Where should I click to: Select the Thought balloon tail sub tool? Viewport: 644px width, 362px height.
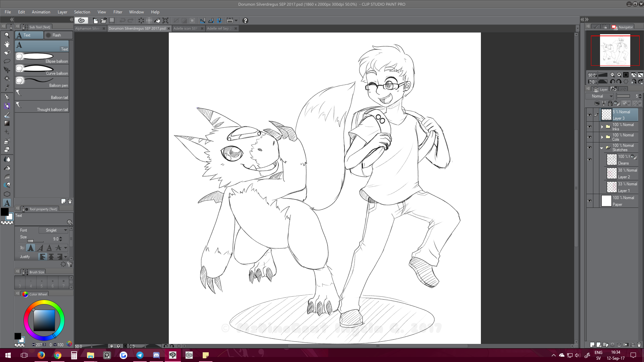point(42,106)
